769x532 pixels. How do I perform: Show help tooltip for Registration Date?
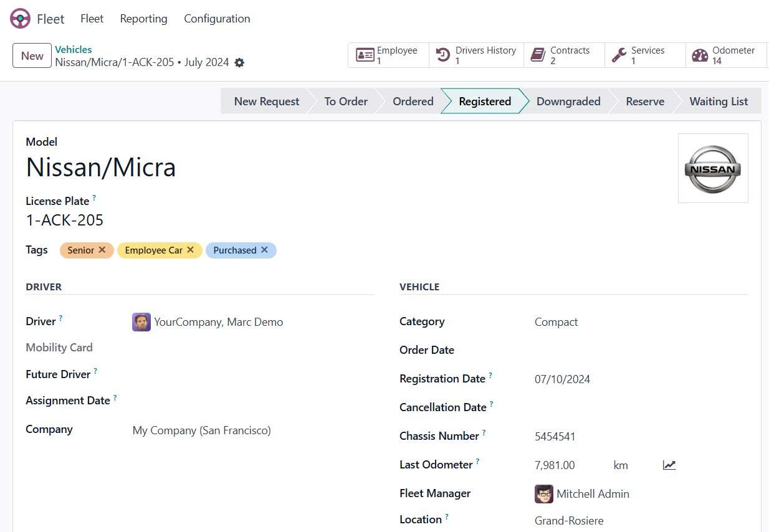490,375
